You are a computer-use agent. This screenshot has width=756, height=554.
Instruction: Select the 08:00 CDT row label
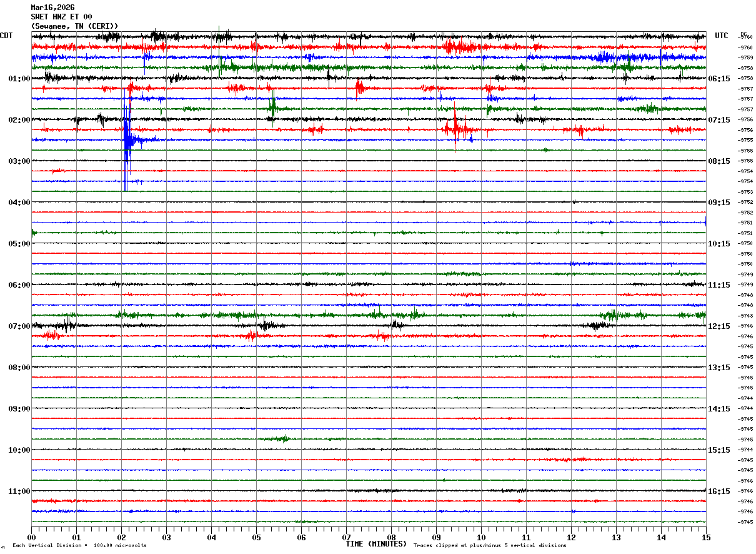19,368
